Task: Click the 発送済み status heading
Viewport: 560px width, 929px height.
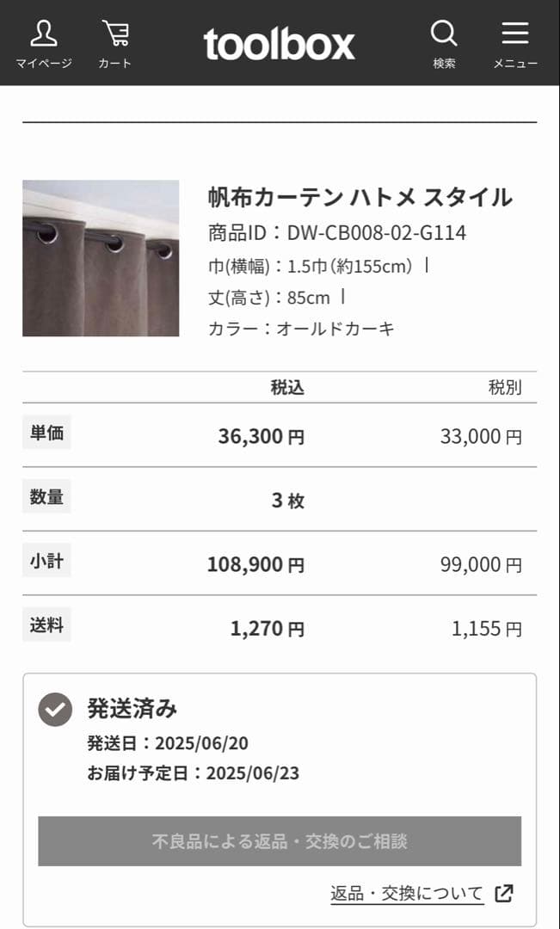Action: coord(129,708)
